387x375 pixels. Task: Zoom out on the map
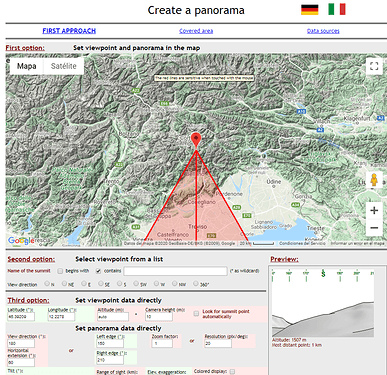coord(374,228)
